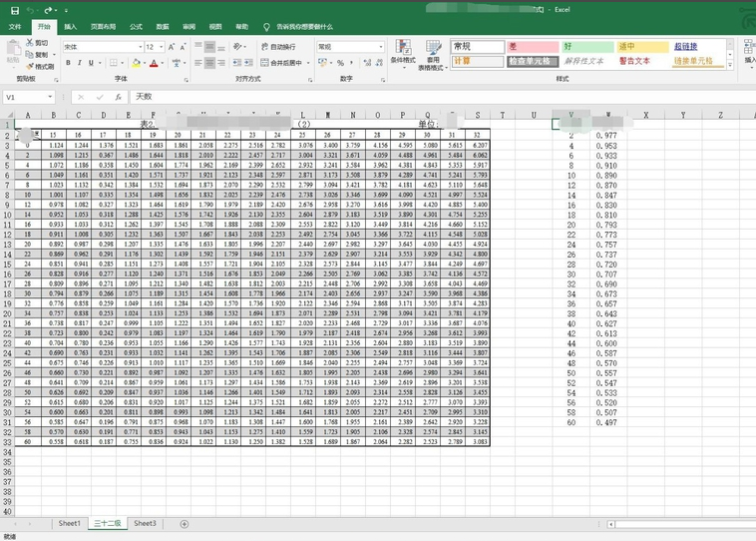Toggle Top Align in alignment group
756x541 pixels.
[198, 47]
